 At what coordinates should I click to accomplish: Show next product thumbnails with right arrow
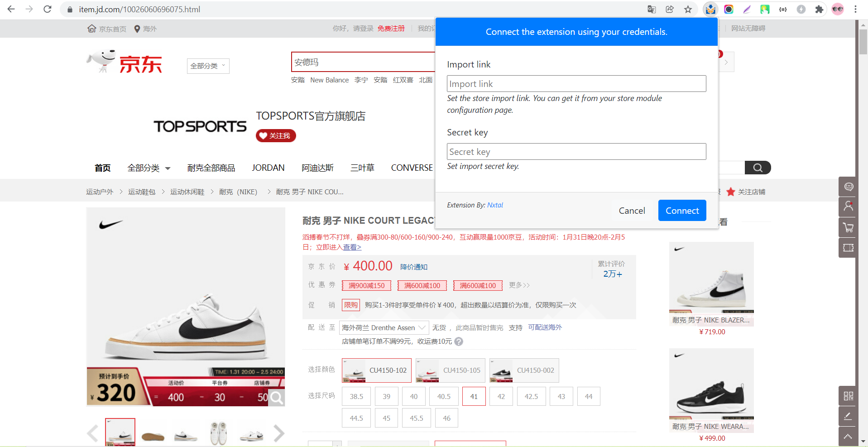click(279, 433)
